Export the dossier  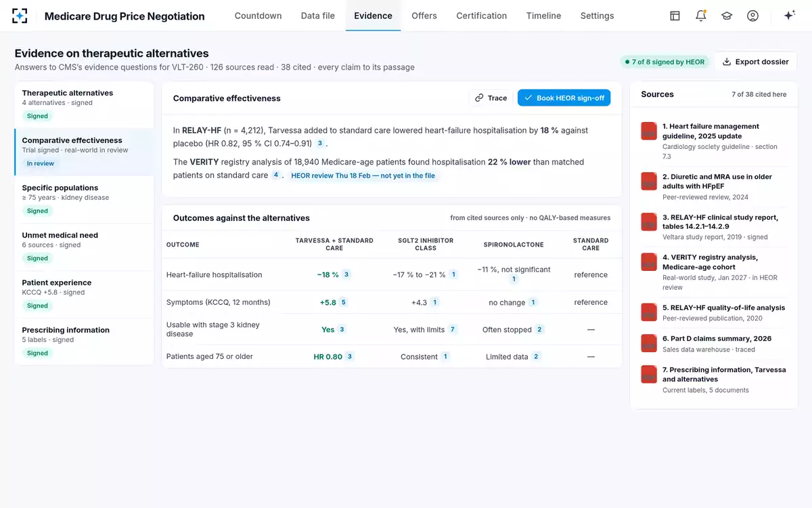[755, 62]
